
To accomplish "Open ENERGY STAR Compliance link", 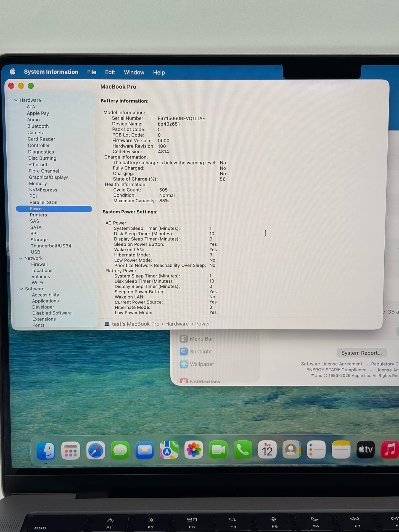I will click(336, 370).
